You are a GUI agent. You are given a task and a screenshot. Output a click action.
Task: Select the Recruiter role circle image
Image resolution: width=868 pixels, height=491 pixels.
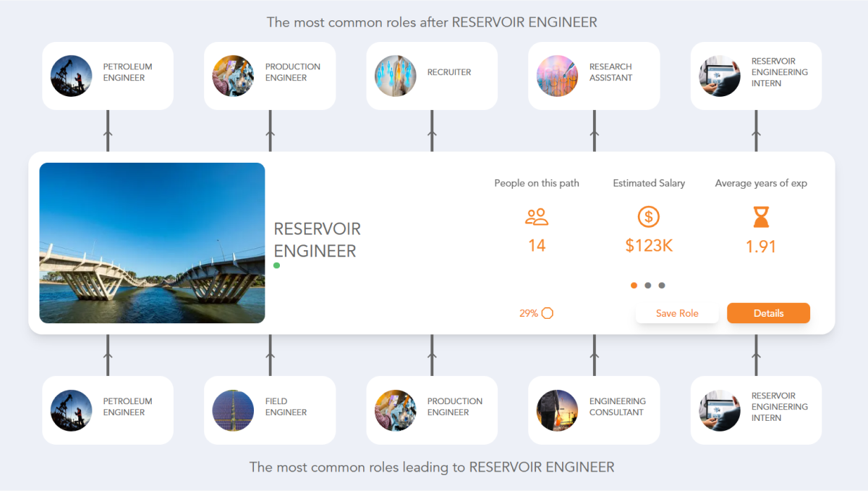click(395, 75)
